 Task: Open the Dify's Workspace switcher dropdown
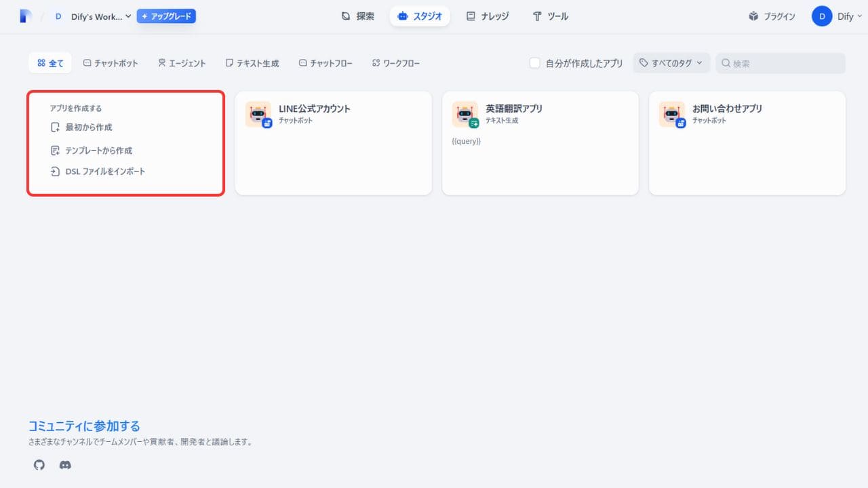tap(94, 16)
